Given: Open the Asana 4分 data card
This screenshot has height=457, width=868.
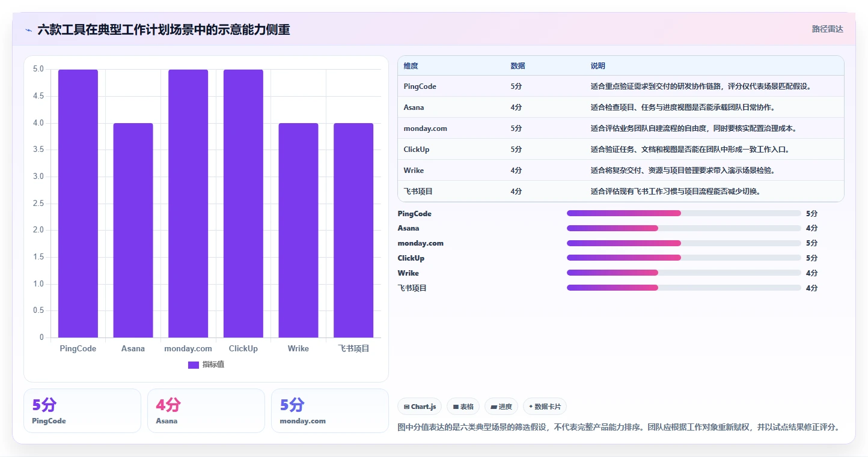Looking at the screenshot, I should coord(206,411).
